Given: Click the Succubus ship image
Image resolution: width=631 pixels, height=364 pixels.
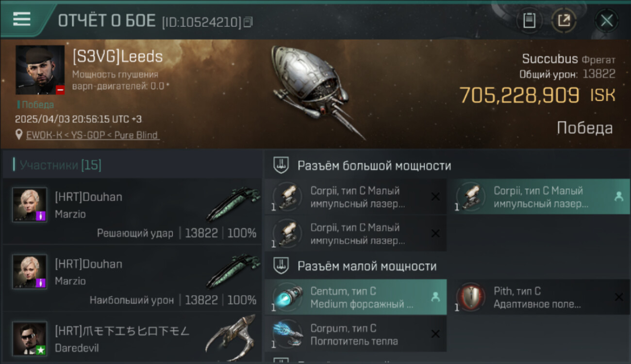Looking at the screenshot, I should [x=317, y=91].
